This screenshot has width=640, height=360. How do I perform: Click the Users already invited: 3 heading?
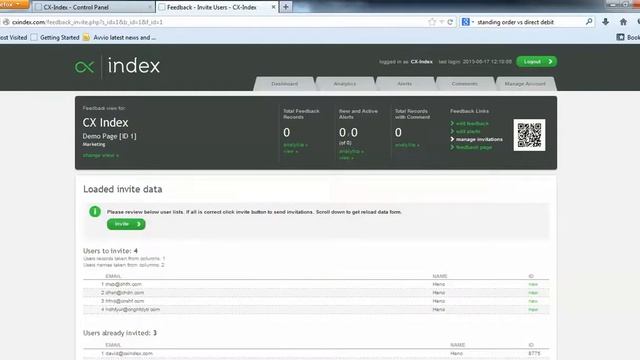(120, 333)
